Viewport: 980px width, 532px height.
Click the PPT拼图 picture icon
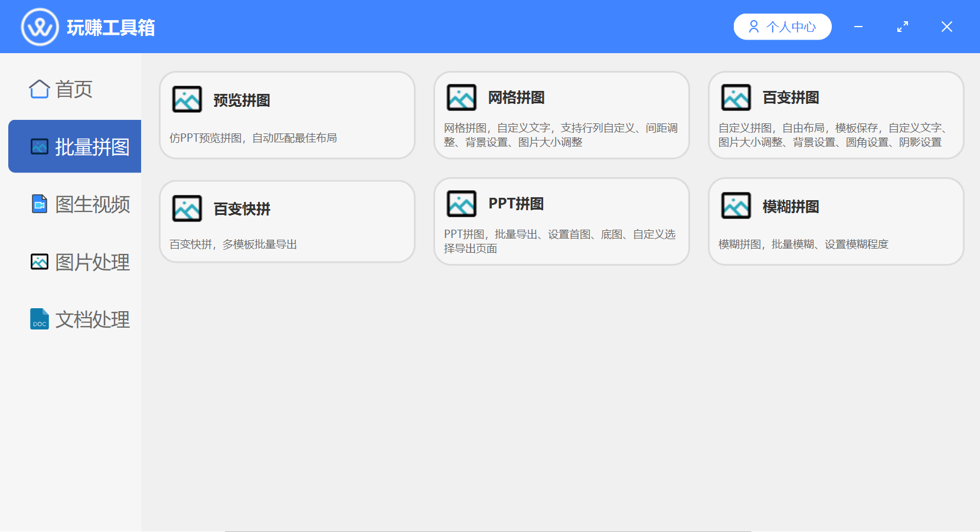[462, 204]
